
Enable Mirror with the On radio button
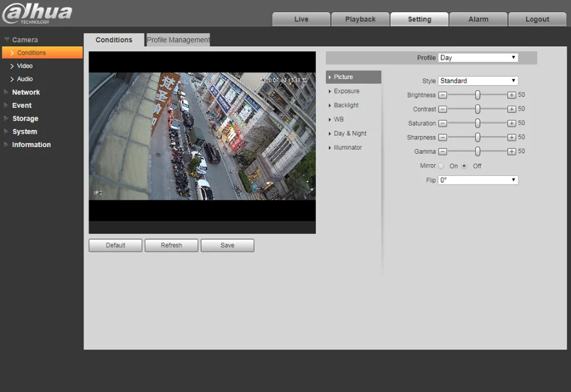(x=441, y=166)
